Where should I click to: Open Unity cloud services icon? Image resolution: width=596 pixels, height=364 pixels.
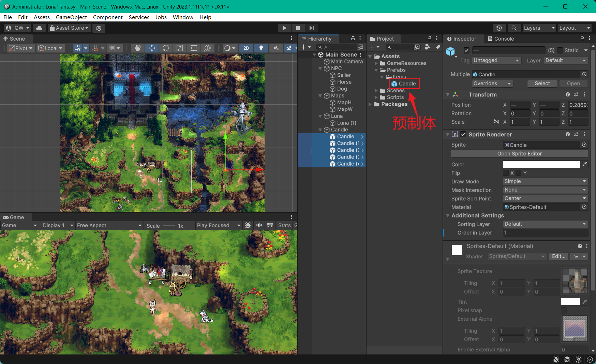pos(39,28)
